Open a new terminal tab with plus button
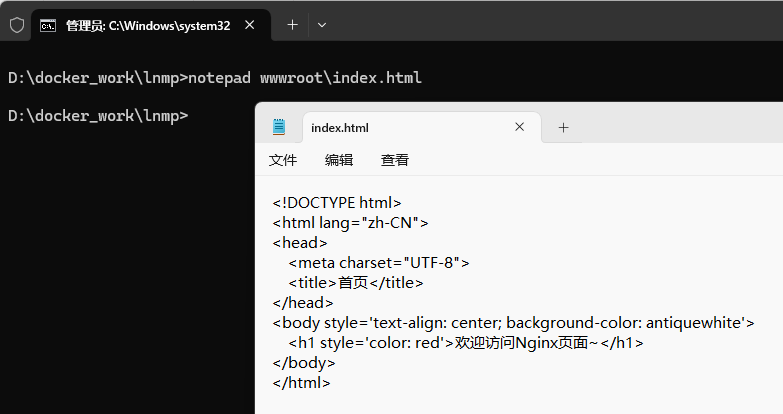Screen dimensions: 783x414 (x=293, y=25)
